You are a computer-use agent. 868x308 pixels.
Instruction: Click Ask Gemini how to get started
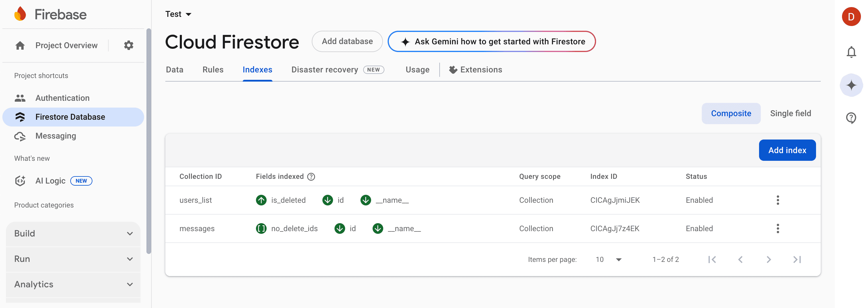(492, 41)
